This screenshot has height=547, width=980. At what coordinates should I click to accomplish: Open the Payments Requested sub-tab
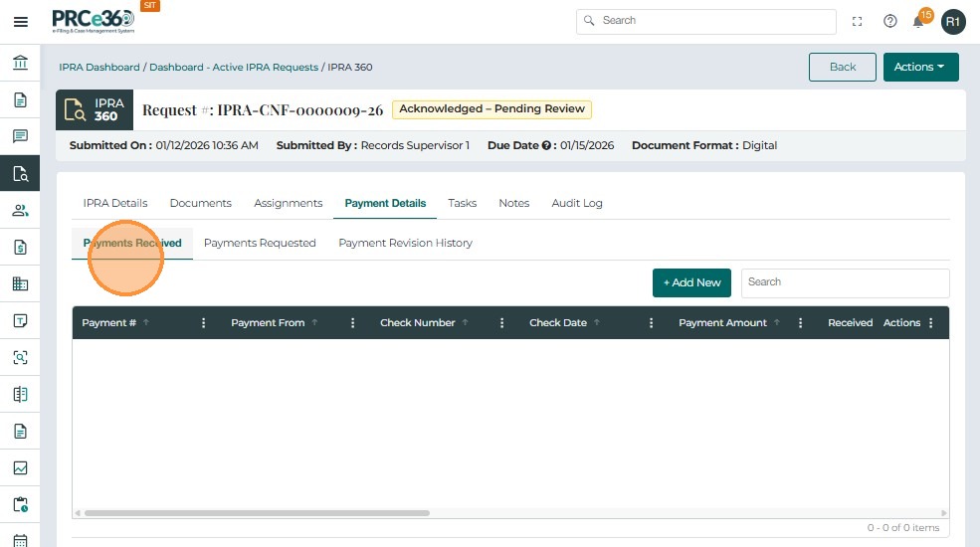pyautogui.click(x=260, y=243)
